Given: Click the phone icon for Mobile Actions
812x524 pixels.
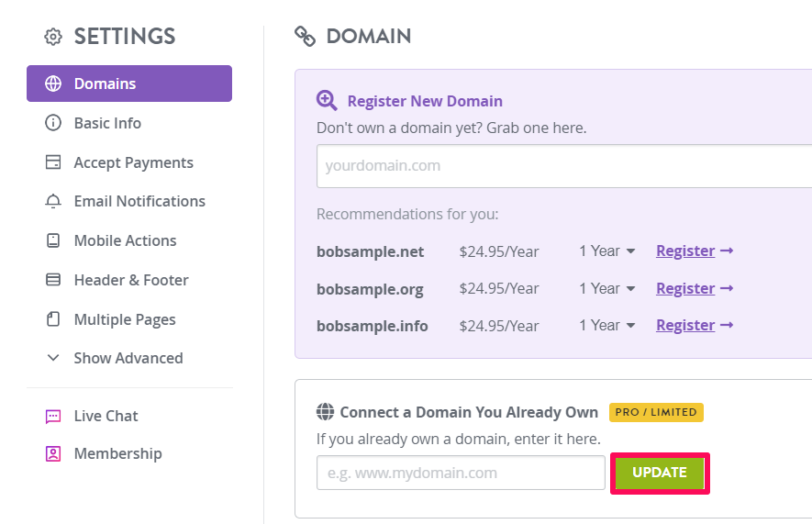Looking at the screenshot, I should pyautogui.click(x=53, y=240).
